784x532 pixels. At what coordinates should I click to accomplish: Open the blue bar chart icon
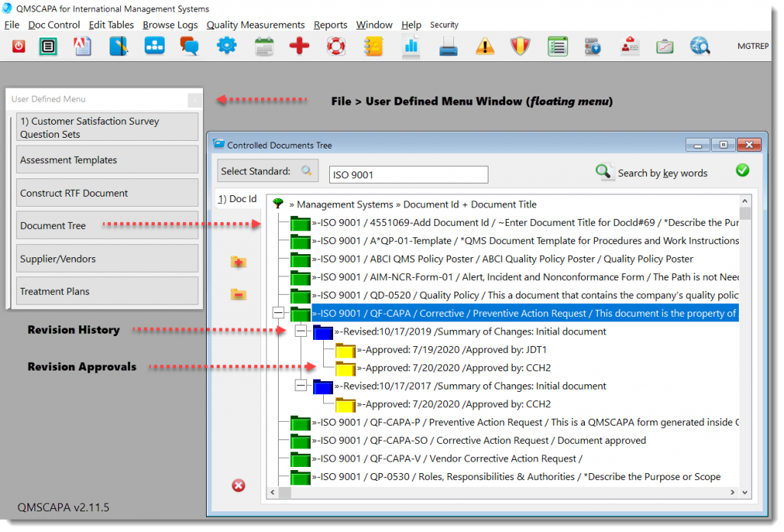coord(411,47)
